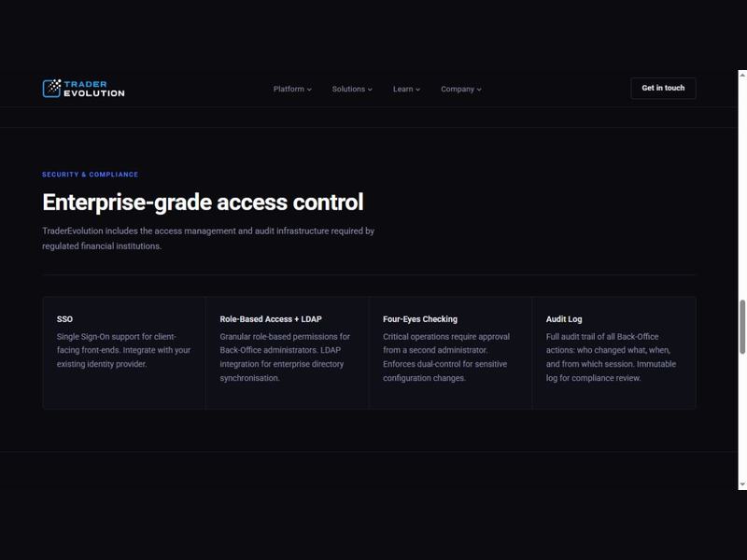The image size is (747, 560).
Task: Expand the chevron beside Platform
Action: (x=309, y=90)
